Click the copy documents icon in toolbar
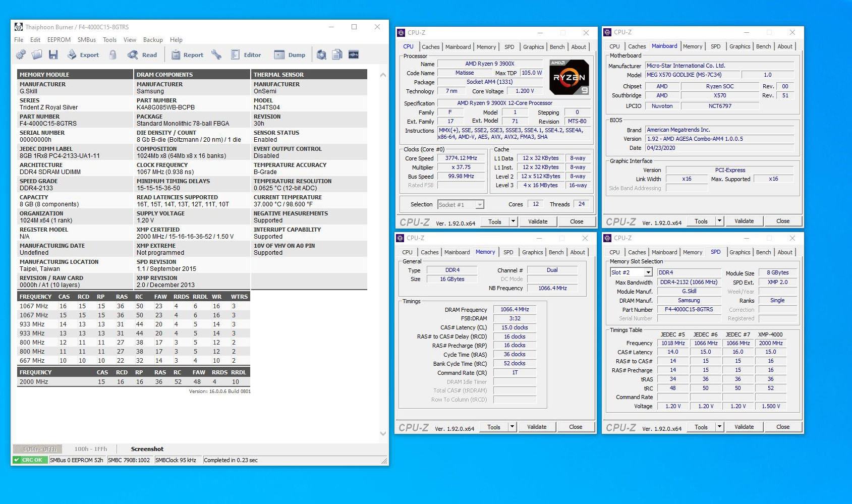The height and width of the screenshot is (504, 852). pyautogui.click(x=337, y=54)
